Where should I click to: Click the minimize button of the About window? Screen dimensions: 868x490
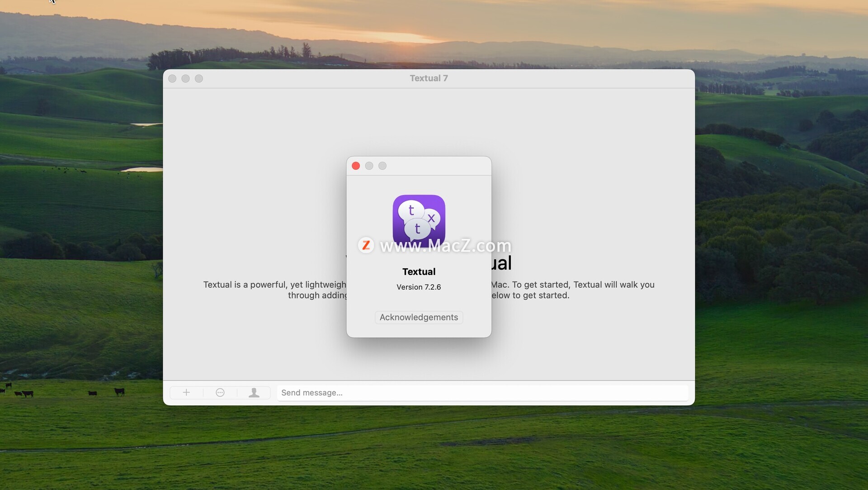coord(369,166)
